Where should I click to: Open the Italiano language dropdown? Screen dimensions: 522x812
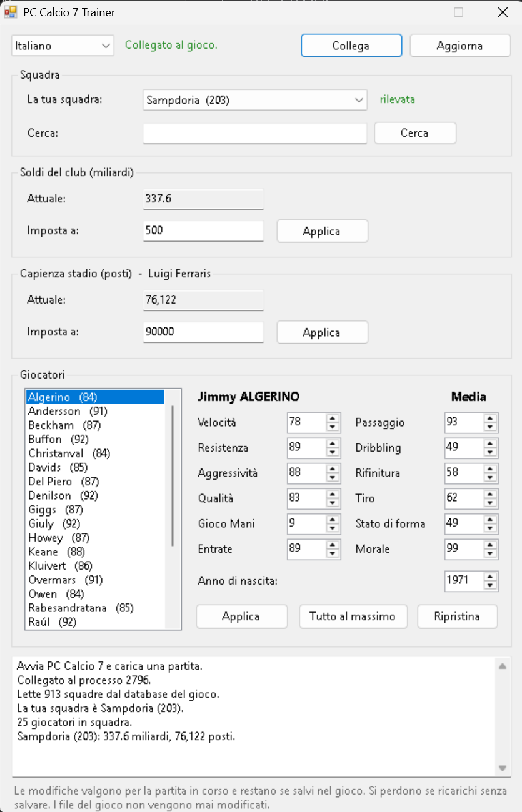point(63,46)
